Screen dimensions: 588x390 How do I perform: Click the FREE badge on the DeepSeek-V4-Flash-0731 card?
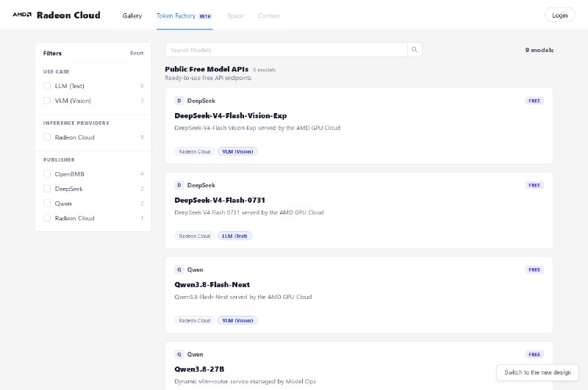[x=534, y=185]
